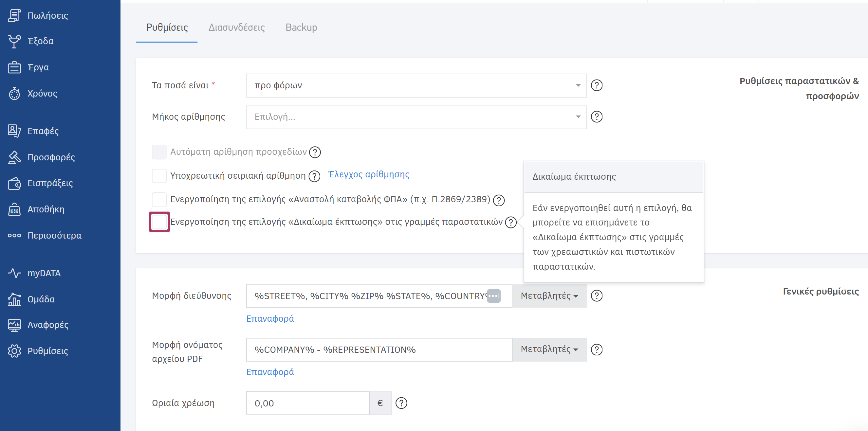Open Ομάδα from the sidebar

(41, 299)
